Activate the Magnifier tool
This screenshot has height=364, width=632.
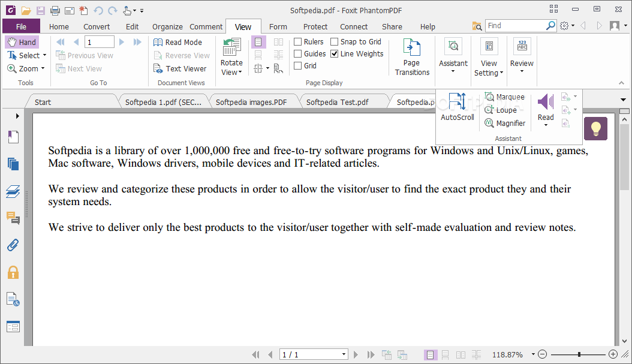coord(505,123)
